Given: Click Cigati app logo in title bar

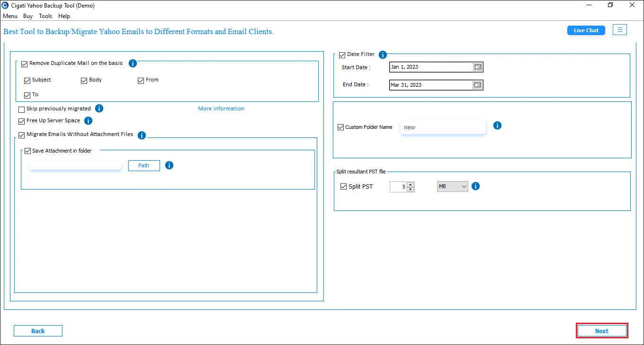Looking at the screenshot, I should click(x=5, y=5).
